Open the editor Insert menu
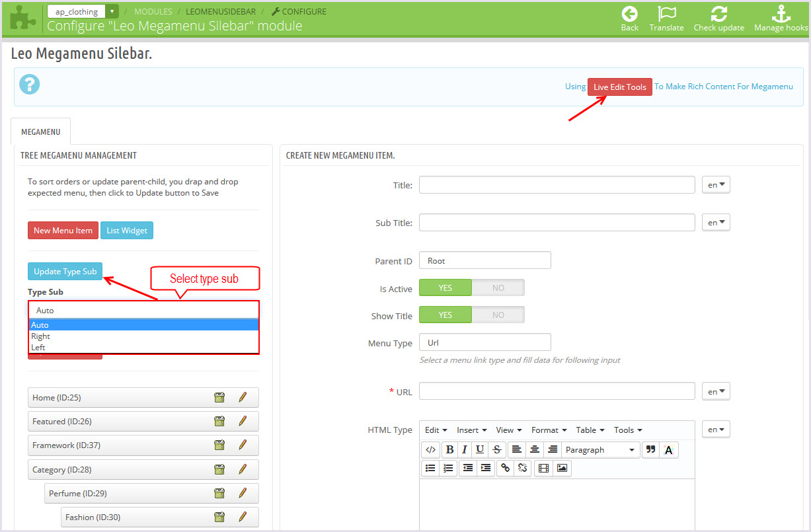Viewport: 811px width, 532px height. pos(472,430)
